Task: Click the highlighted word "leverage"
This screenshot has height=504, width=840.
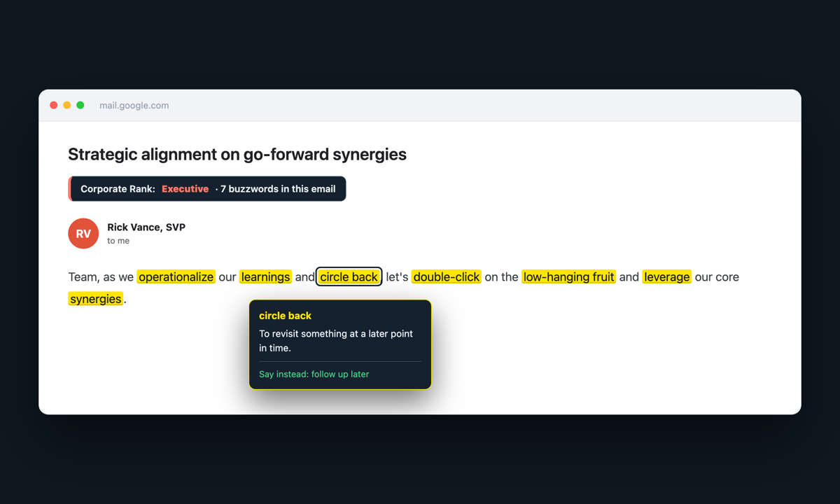Action: coord(667,277)
